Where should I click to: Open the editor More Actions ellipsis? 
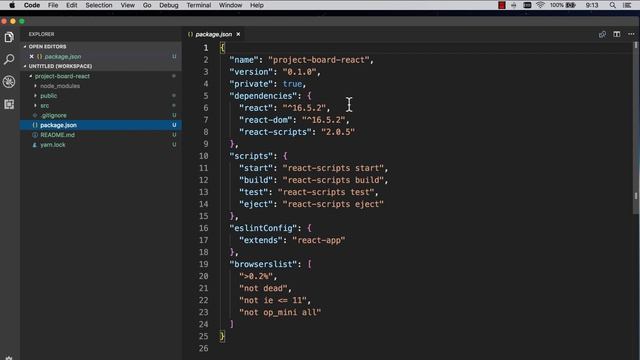(x=631, y=34)
